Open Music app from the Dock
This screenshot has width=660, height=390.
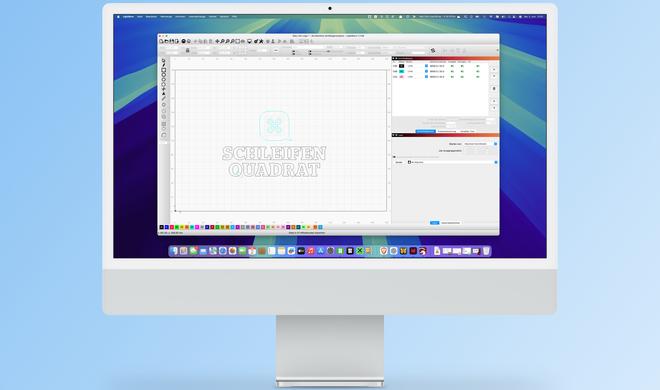point(311,251)
